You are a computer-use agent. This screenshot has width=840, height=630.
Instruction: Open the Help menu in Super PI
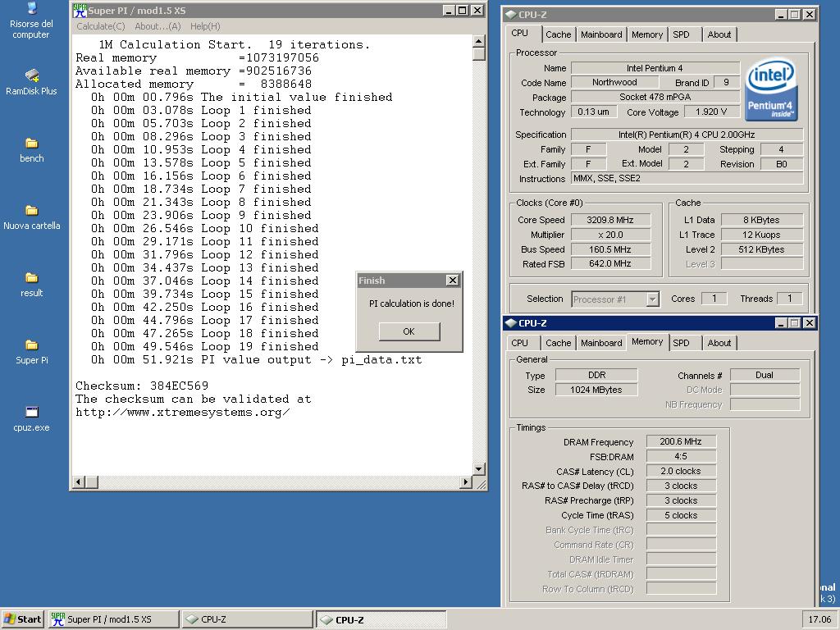pyautogui.click(x=205, y=26)
